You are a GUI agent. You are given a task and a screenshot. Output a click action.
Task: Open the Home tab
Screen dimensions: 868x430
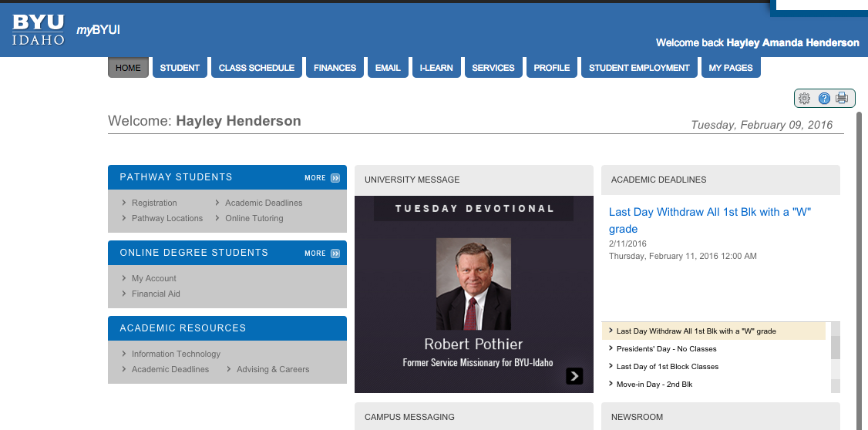point(129,68)
